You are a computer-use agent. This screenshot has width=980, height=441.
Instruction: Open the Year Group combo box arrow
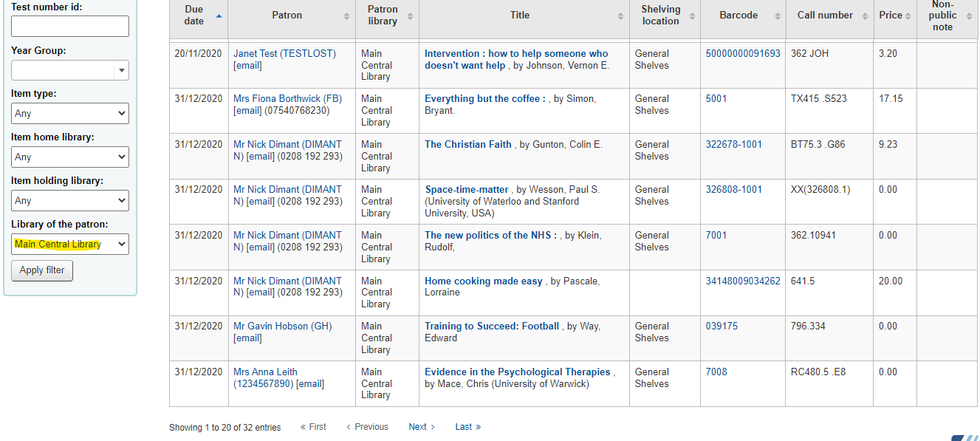coord(121,70)
